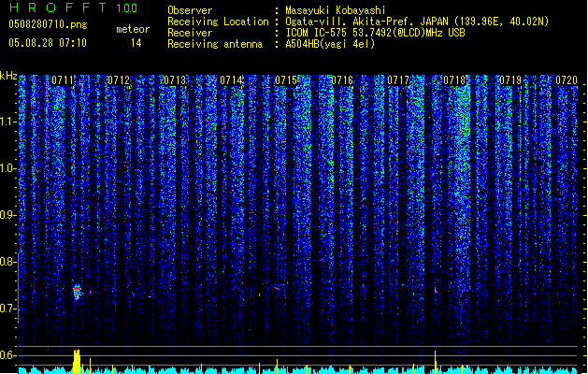Click the date stamp 05.08.28 07:10
Screen dimensions: 588x374
[48, 43]
